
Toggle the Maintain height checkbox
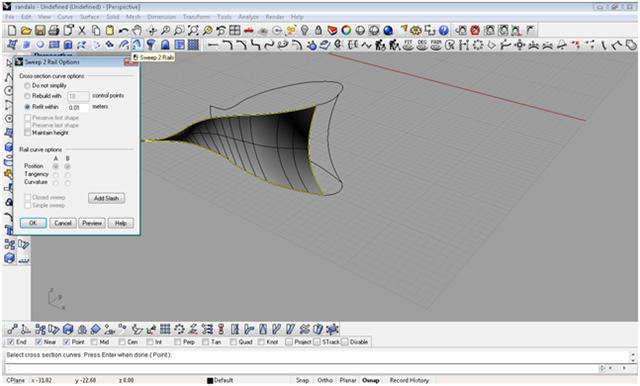click(x=27, y=133)
